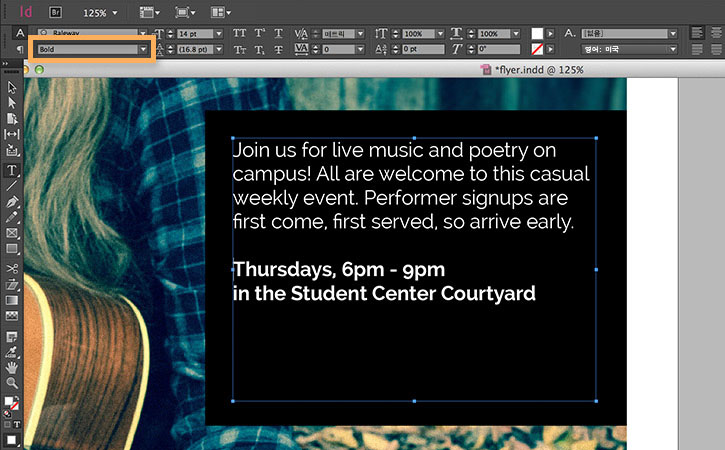Apply Underline formatting
Screen dimensions: 725x450
[x=278, y=33]
